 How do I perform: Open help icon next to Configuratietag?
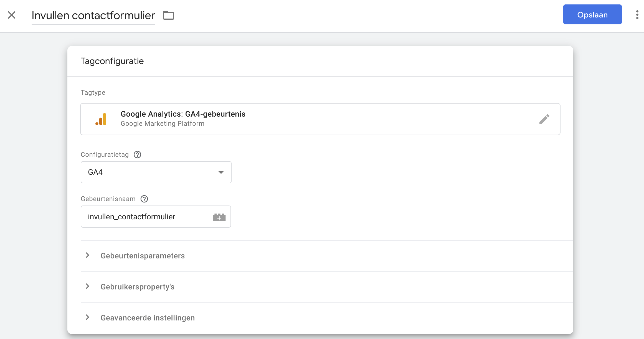tap(137, 155)
